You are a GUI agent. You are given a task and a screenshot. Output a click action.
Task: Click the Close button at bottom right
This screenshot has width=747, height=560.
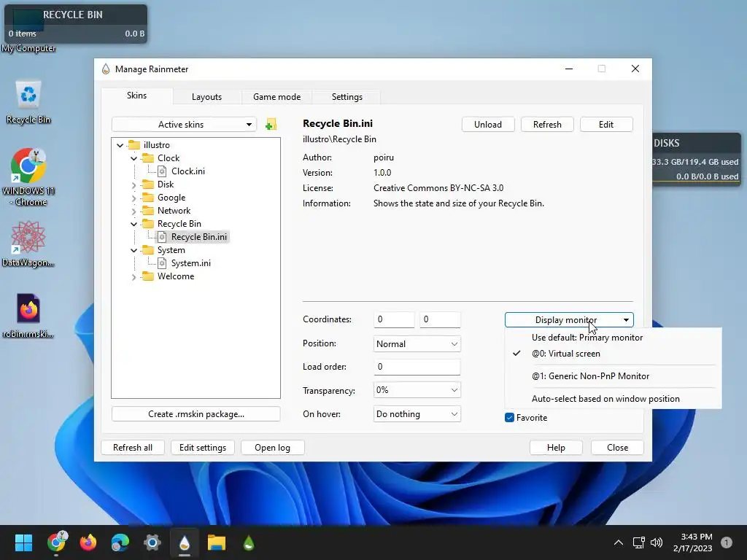617,448
